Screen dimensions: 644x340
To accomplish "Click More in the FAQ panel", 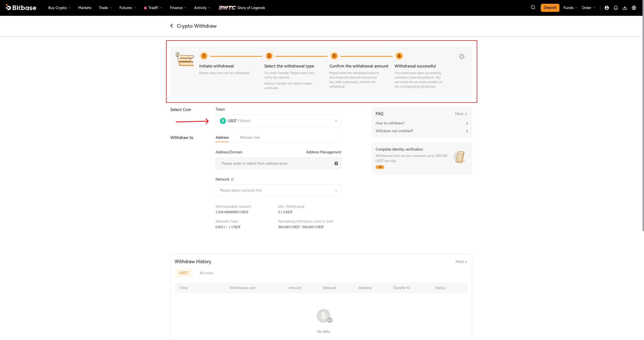I will (x=461, y=114).
